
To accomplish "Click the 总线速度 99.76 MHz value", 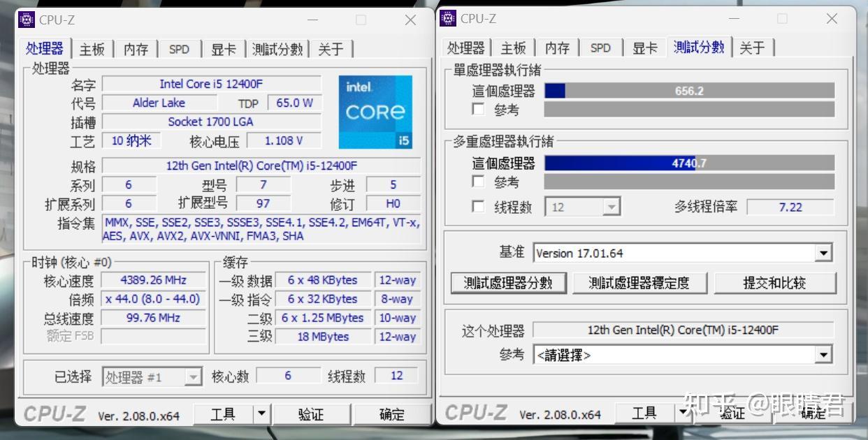I will click(x=154, y=318).
